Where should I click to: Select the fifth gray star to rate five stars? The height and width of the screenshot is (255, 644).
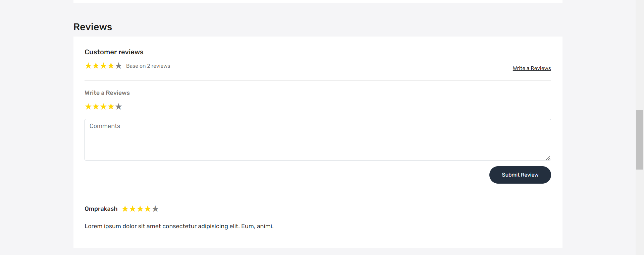118,107
